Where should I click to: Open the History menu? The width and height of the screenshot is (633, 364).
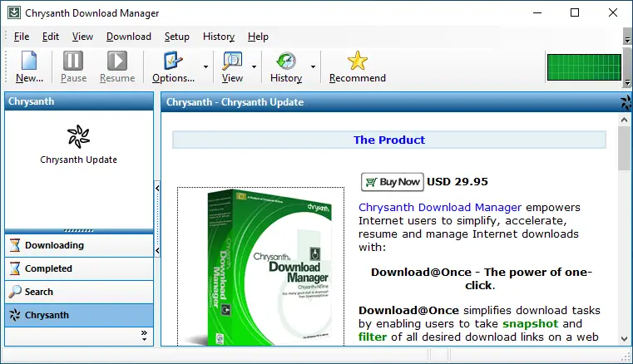pyautogui.click(x=219, y=37)
